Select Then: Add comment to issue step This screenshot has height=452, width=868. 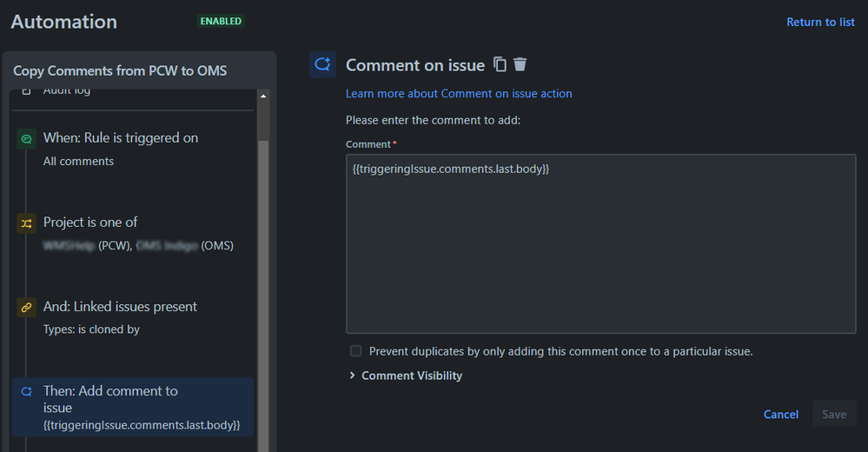coord(133,407)
